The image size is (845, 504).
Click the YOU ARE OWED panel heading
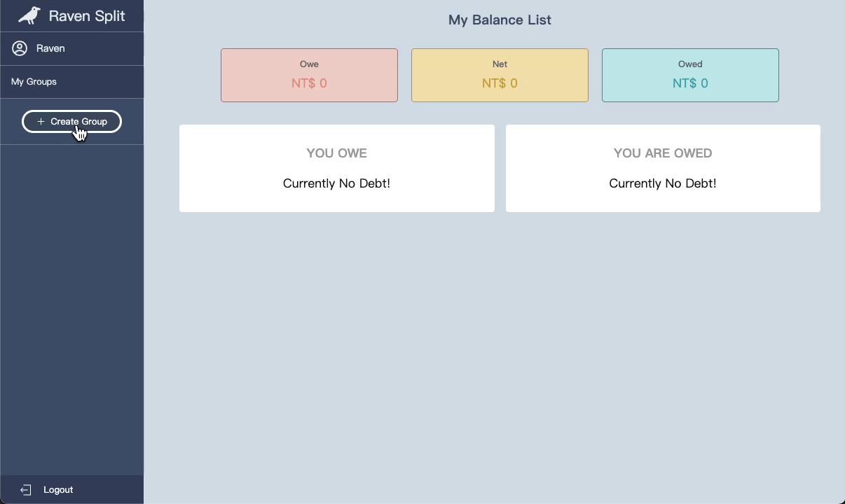tap(662, 153)
